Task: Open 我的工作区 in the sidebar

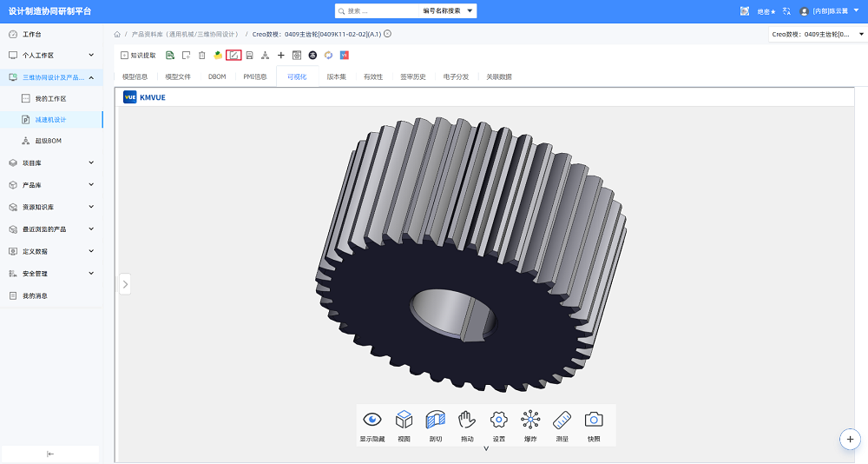Action: [51, 99]
